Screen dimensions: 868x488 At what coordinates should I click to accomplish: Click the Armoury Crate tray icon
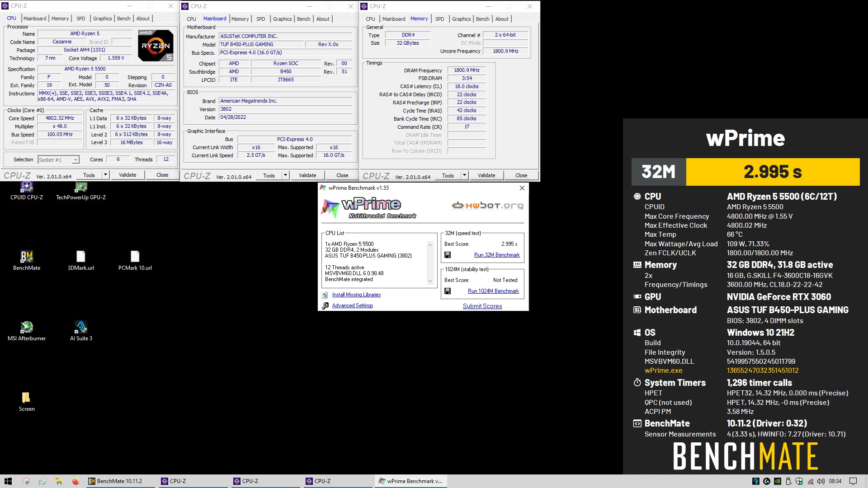click(756, 481)
